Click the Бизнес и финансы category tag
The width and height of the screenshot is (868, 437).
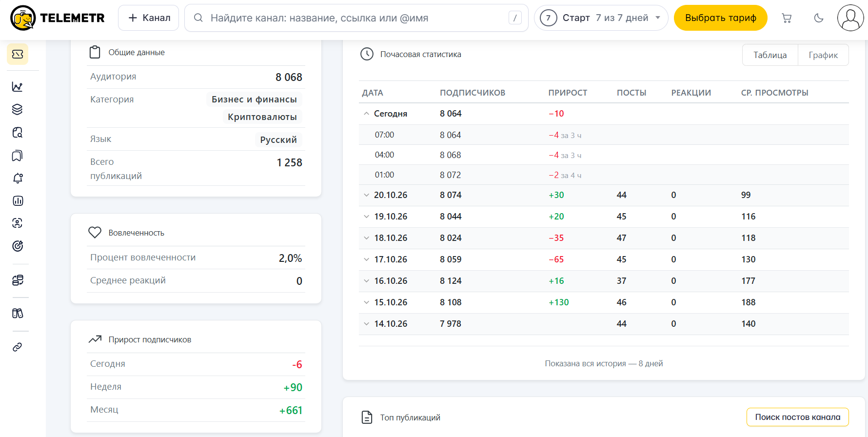[x=254, y=99]
